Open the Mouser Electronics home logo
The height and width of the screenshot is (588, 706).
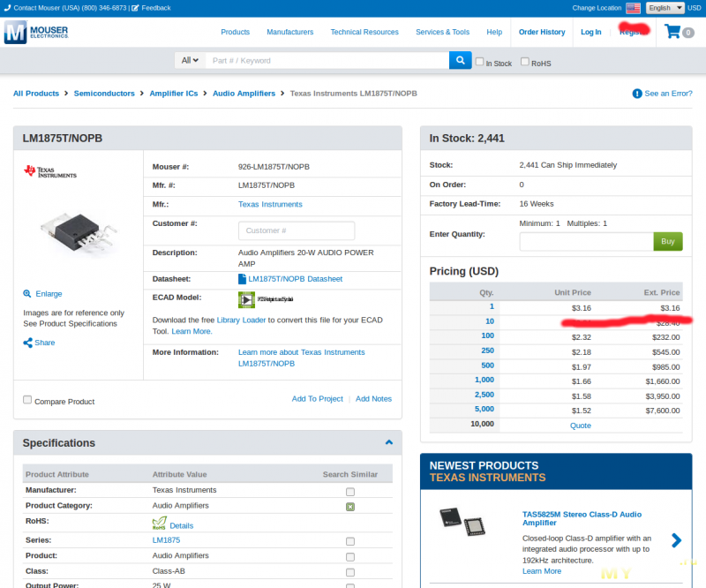(x=36, y=32)
